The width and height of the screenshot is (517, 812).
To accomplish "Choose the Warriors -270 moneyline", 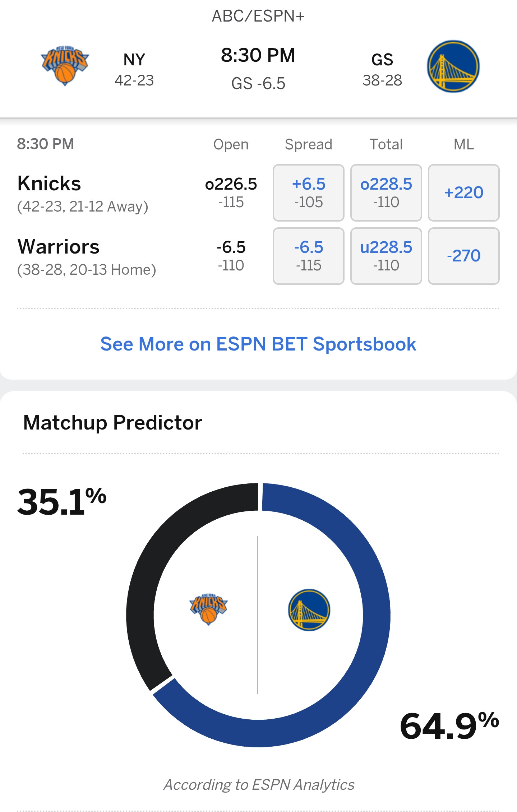I will pos(463,256).
